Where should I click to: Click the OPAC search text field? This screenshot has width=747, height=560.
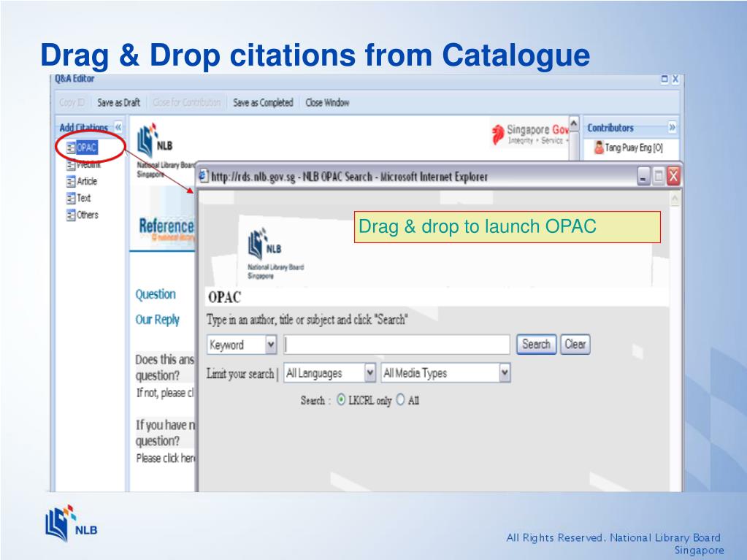click(397, 345)
